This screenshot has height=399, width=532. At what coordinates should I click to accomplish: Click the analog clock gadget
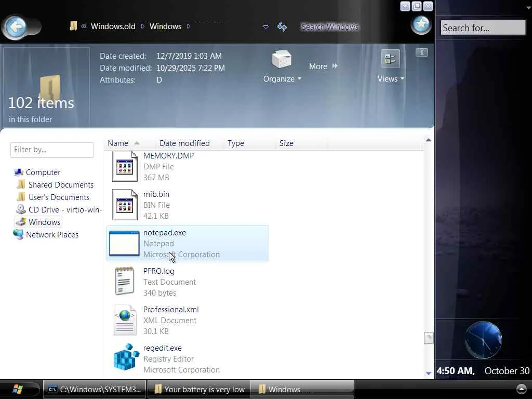[483, 340]
